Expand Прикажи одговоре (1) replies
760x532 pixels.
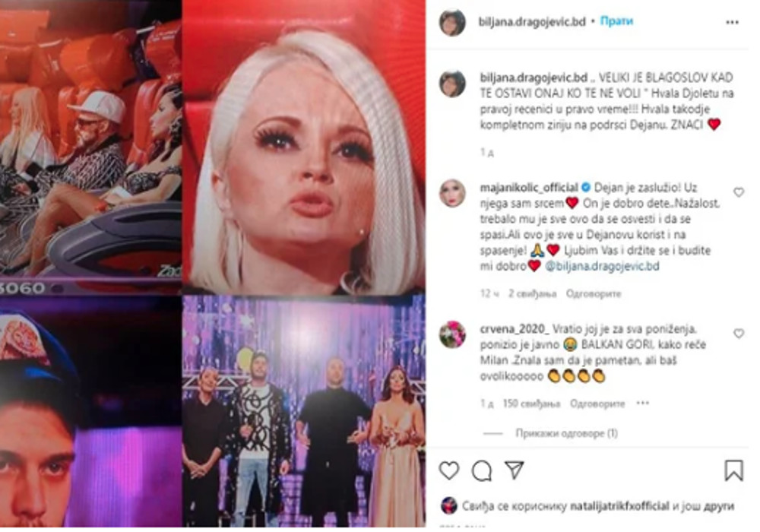tap(566, 433)
